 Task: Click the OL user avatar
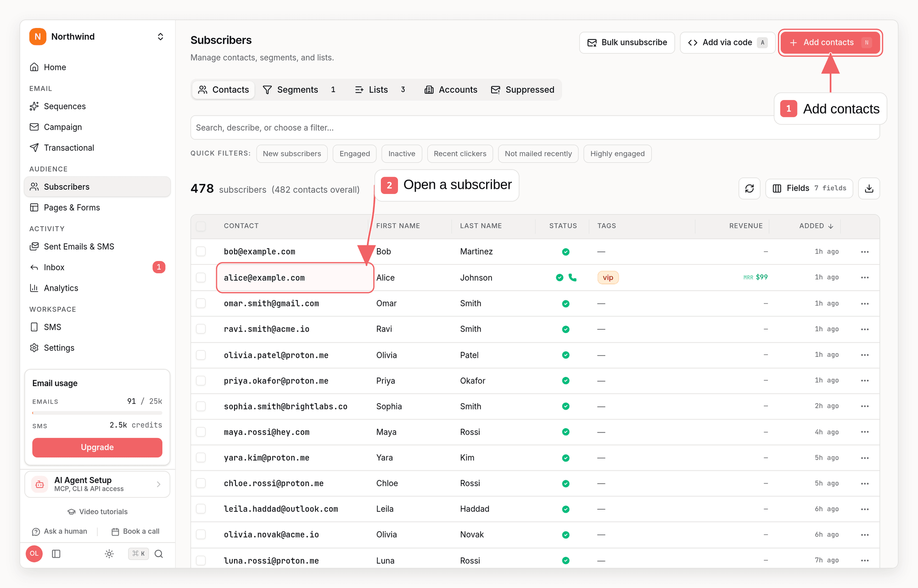coord(34,554)
